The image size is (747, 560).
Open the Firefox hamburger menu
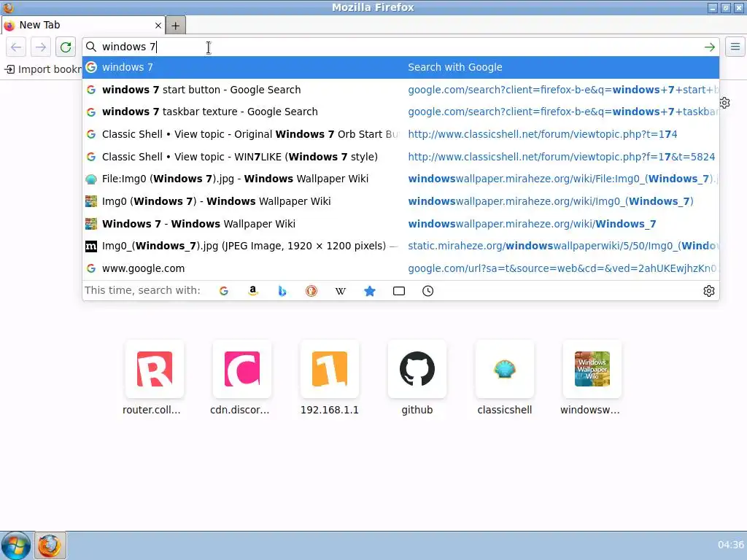(x=735, y=47)
